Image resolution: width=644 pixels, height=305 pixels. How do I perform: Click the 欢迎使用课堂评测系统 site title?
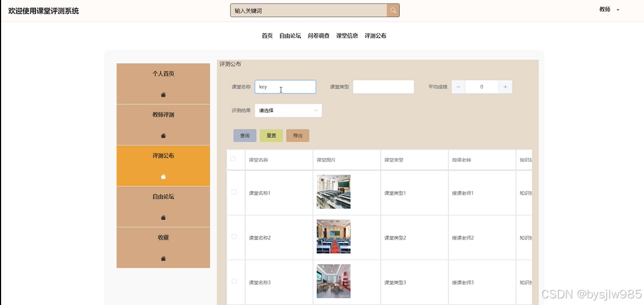point(44,11)
